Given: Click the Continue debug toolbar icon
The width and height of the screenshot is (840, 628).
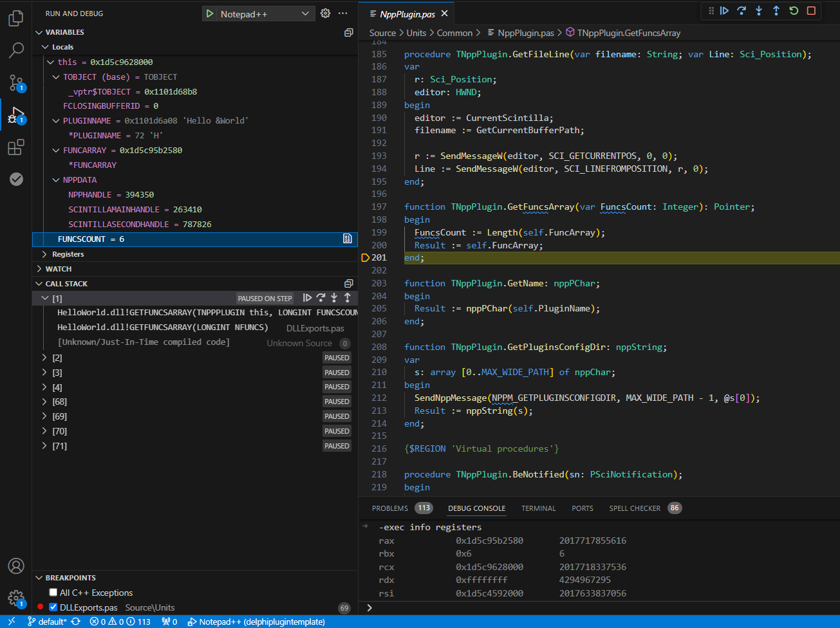Looking at the screenshot, I should (725, 11).
